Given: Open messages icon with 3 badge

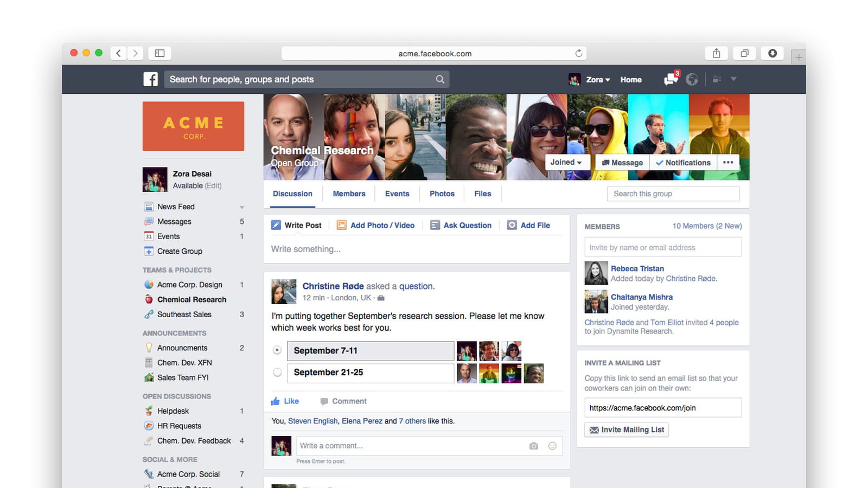Looking at the screenshot, I should pos(671,79).
